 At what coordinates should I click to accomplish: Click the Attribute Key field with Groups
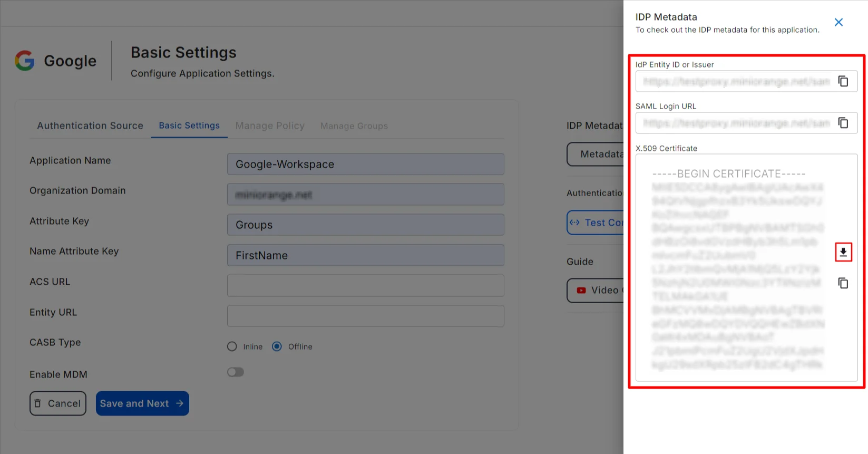tap(366, 225)
